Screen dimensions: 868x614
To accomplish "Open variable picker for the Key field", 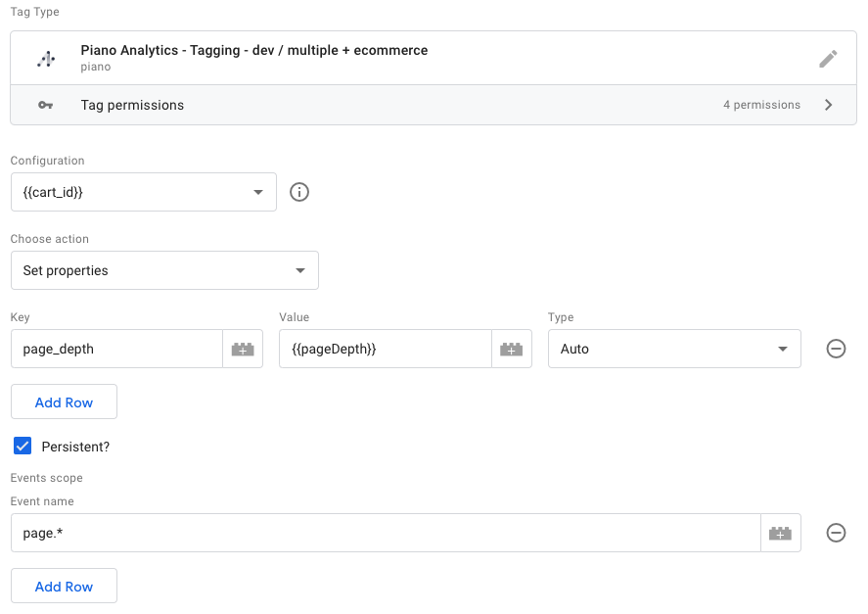I will click(243, 349).
